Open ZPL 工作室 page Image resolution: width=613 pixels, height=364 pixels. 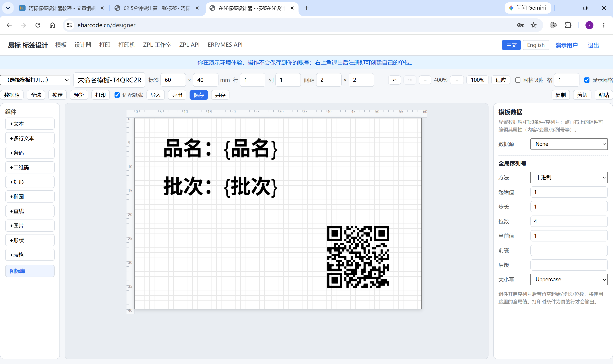157,45
